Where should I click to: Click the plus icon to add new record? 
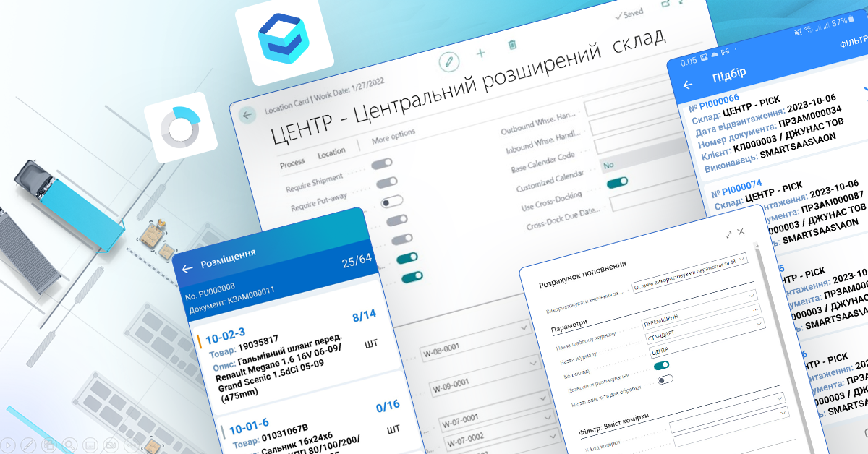(x=480, y=53)
